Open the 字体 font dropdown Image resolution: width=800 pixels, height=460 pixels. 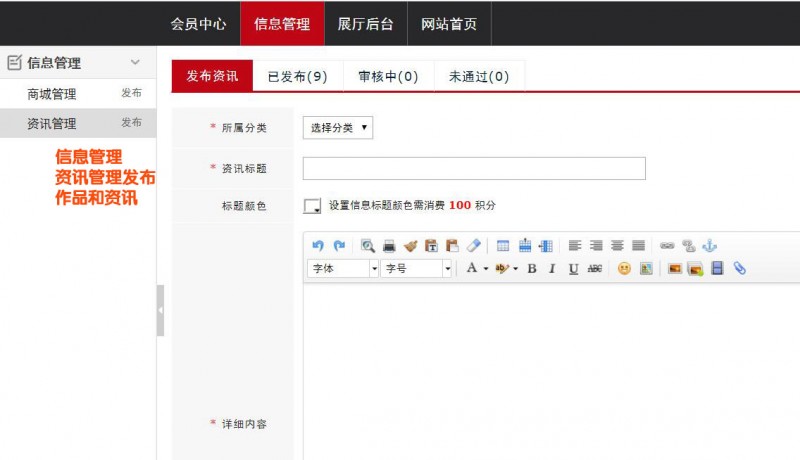344,269
